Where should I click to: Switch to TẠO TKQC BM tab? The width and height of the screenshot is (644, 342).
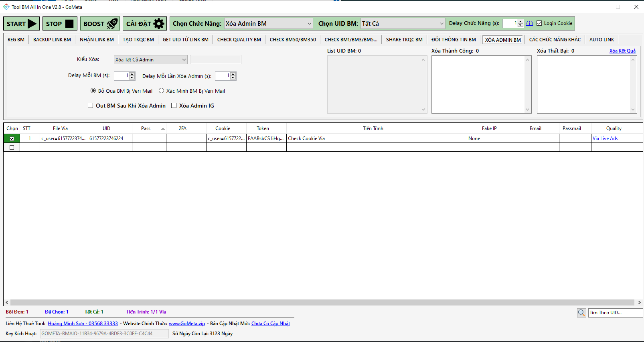pos(138,40)
